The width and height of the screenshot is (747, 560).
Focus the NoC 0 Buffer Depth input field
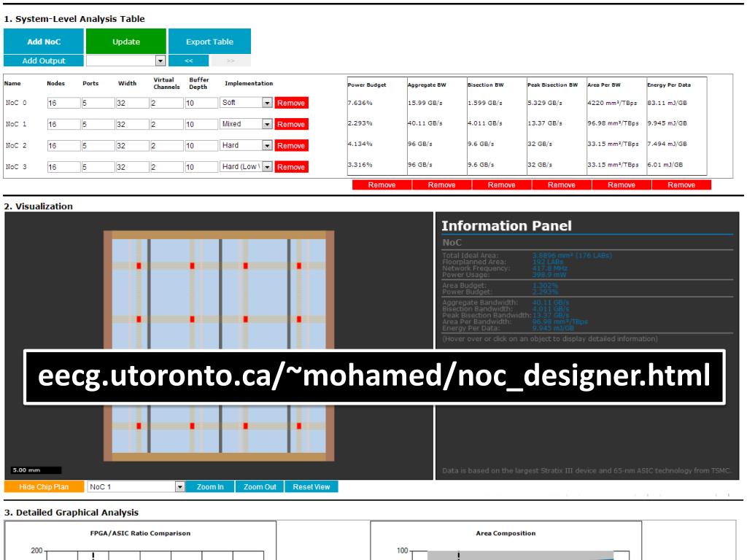tap(201, 103)
